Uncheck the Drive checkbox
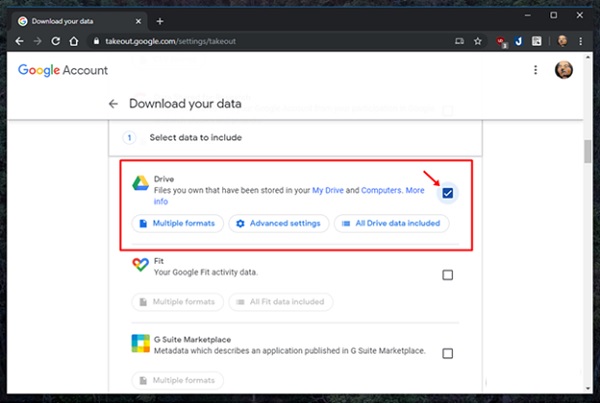The height and width of the screenshot is (404, 600). (447, 193)
